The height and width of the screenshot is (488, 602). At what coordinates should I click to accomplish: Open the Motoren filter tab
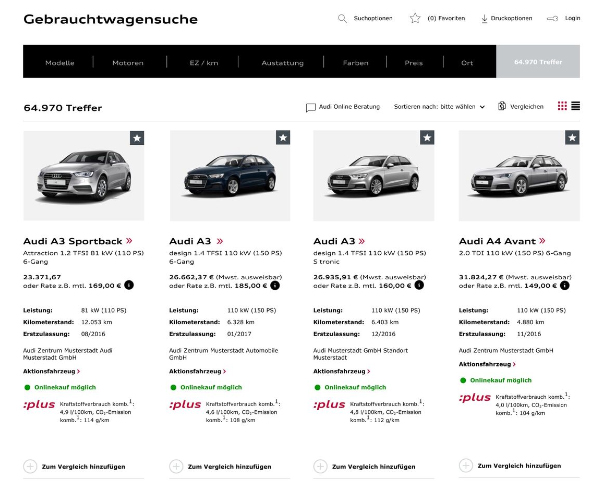tap(128, 63)
